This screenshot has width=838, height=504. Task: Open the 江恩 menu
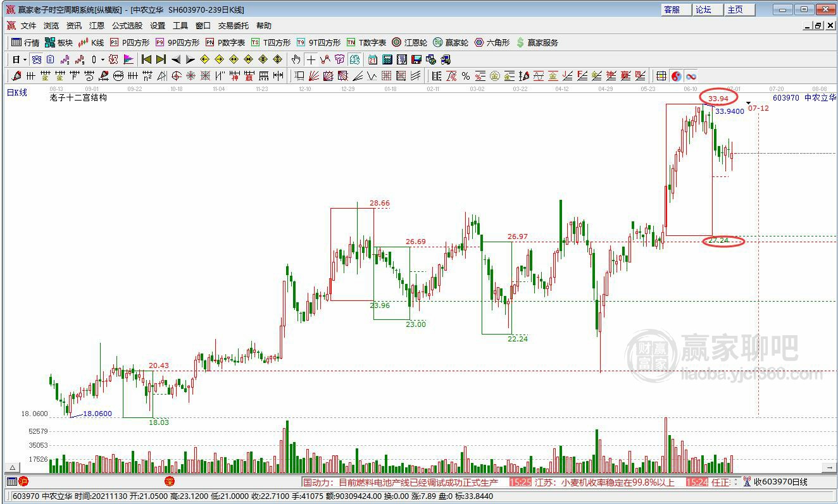click(97, 26)
